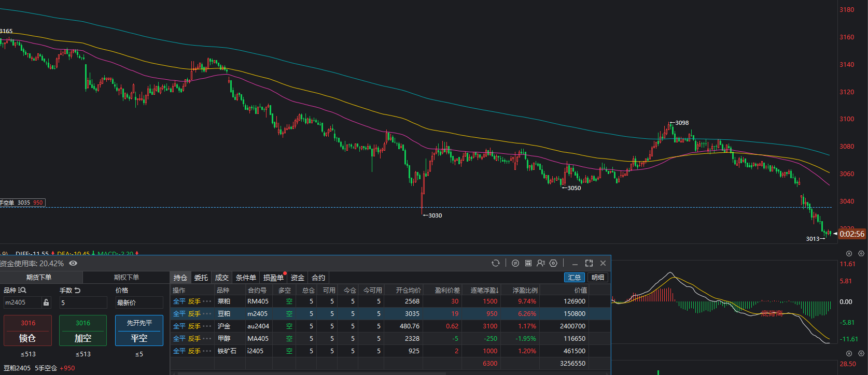Click 反手 for 豆粕 m2405
Image resolution: width=868 pixels, height=375 pixels.
(x=194, y=314)
